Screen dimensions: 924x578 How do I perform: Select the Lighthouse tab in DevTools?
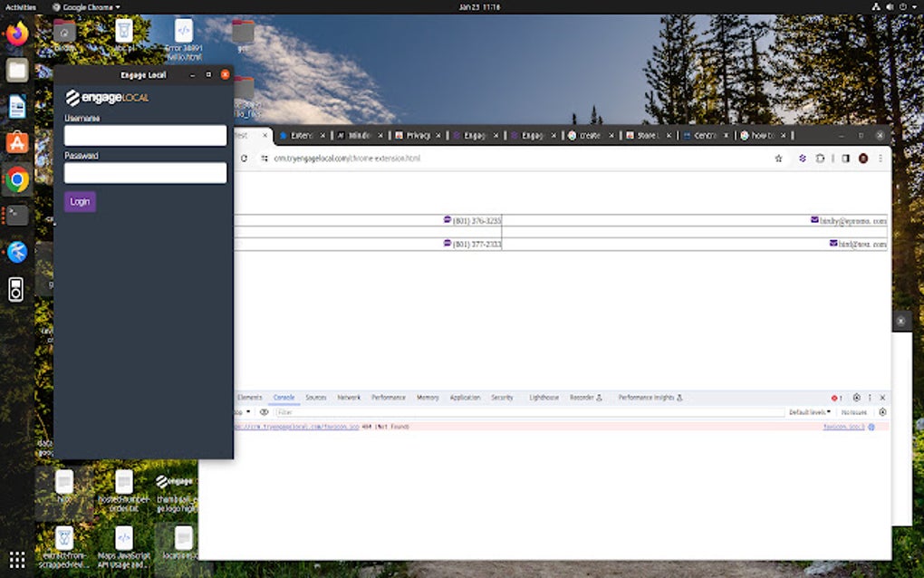(x=544, y=398)
